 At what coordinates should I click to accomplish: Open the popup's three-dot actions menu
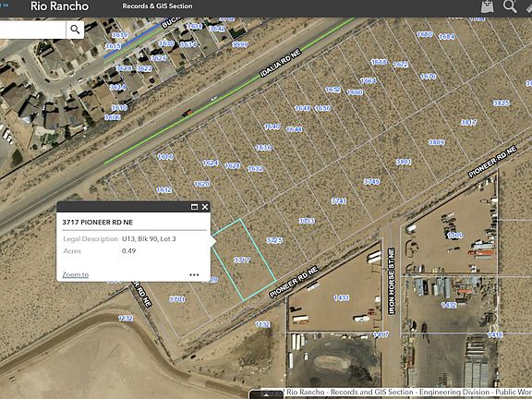[x=194, y=275]
